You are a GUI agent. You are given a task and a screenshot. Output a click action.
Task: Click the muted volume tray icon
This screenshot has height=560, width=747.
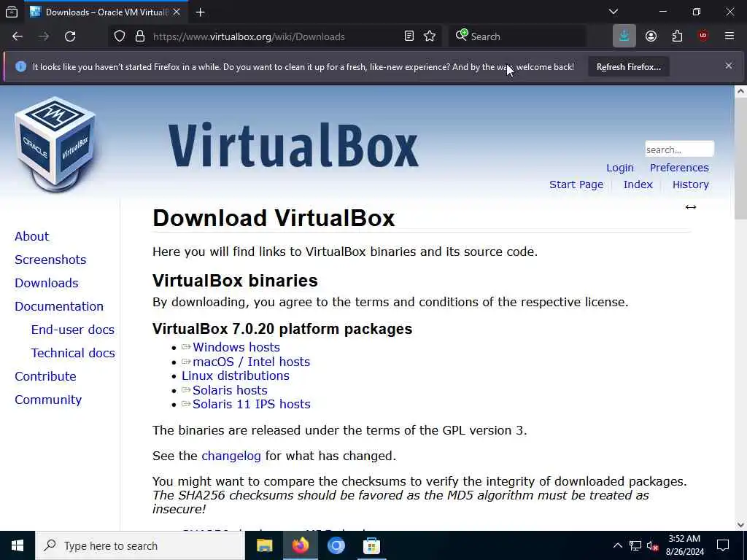coord(652,545)
